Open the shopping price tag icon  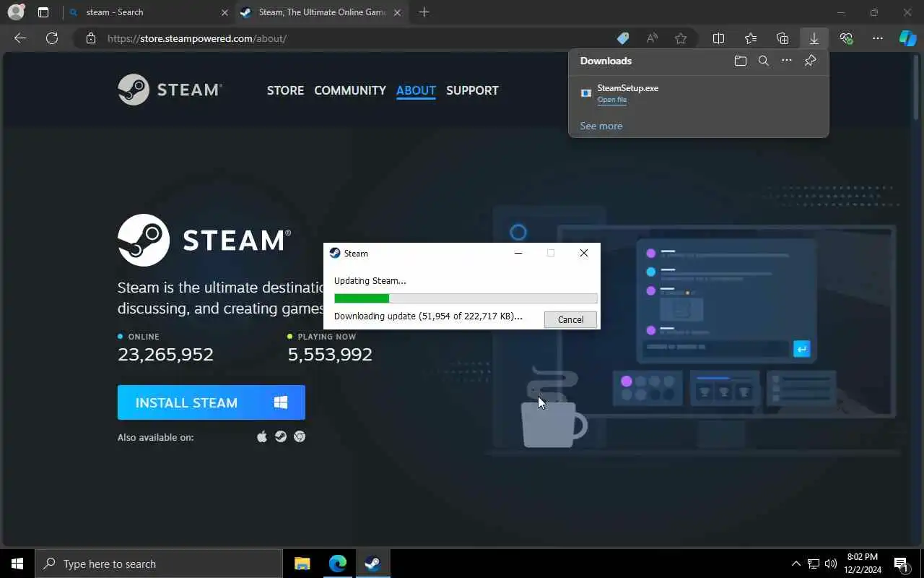(x=622, y=38)
